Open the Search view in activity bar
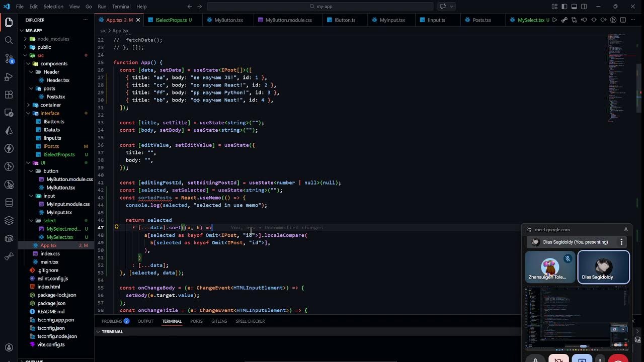 pos(9,40)
